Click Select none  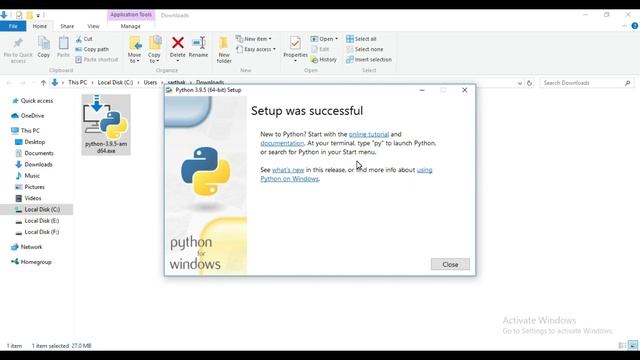[364, 49]
